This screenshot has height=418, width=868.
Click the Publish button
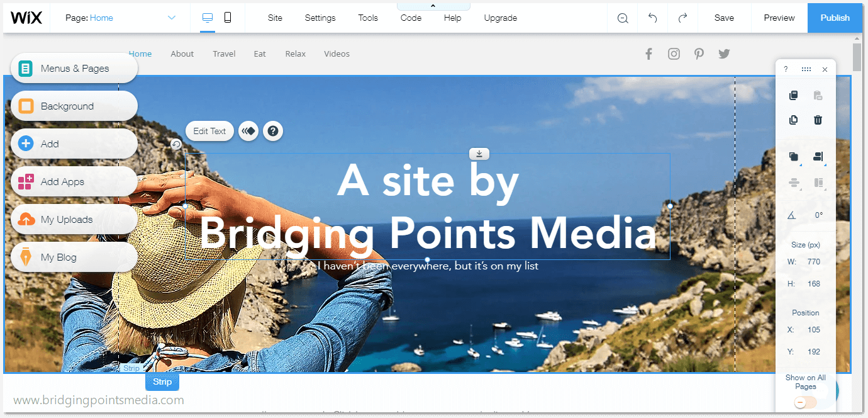click(835, 18)
